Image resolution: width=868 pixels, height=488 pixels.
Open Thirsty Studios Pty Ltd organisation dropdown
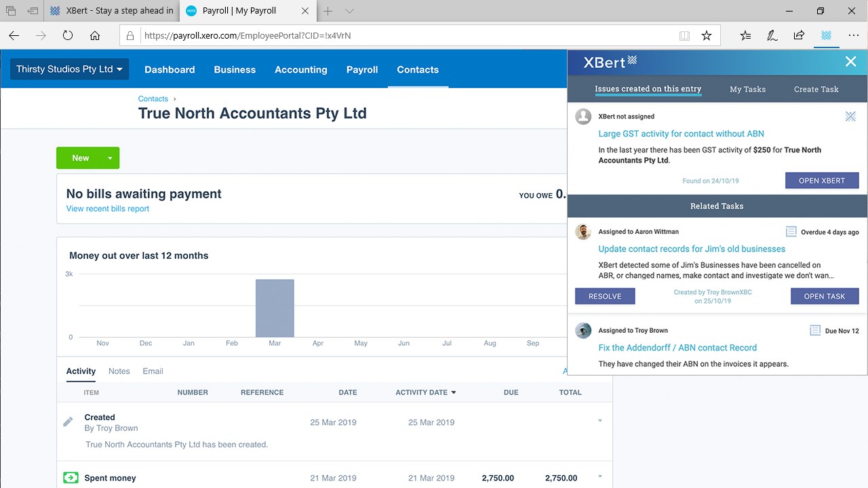pos(69,69)
